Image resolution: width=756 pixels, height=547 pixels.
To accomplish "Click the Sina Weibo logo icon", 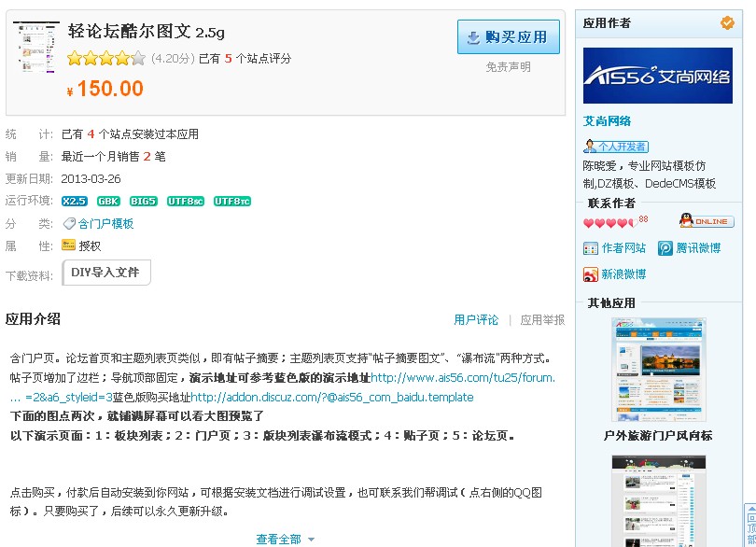I will pyautogui.click(x=590, y=274).
